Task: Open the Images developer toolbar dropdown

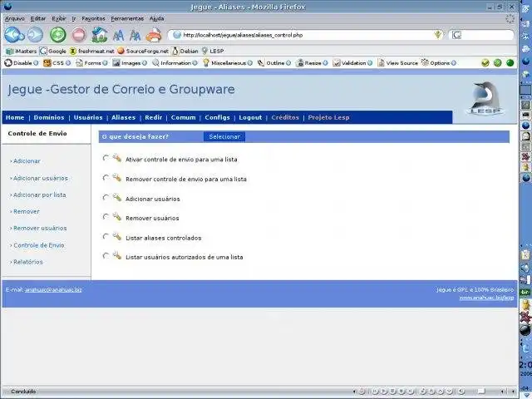Action: [130, 63]
